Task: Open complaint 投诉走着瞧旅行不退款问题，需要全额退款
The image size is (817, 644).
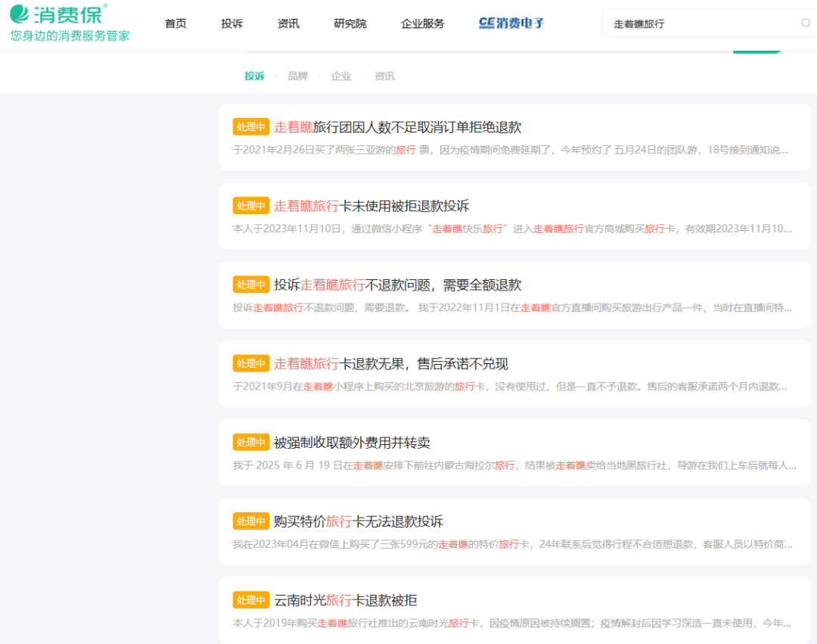Action: 398,285
